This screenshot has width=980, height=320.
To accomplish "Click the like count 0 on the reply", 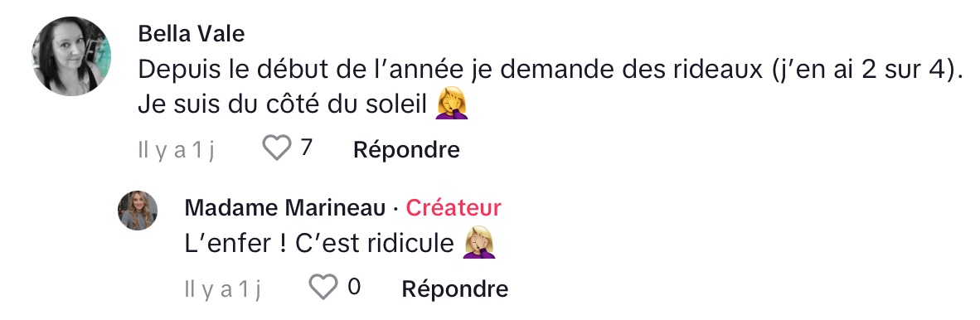I will [x=354, y=287].
